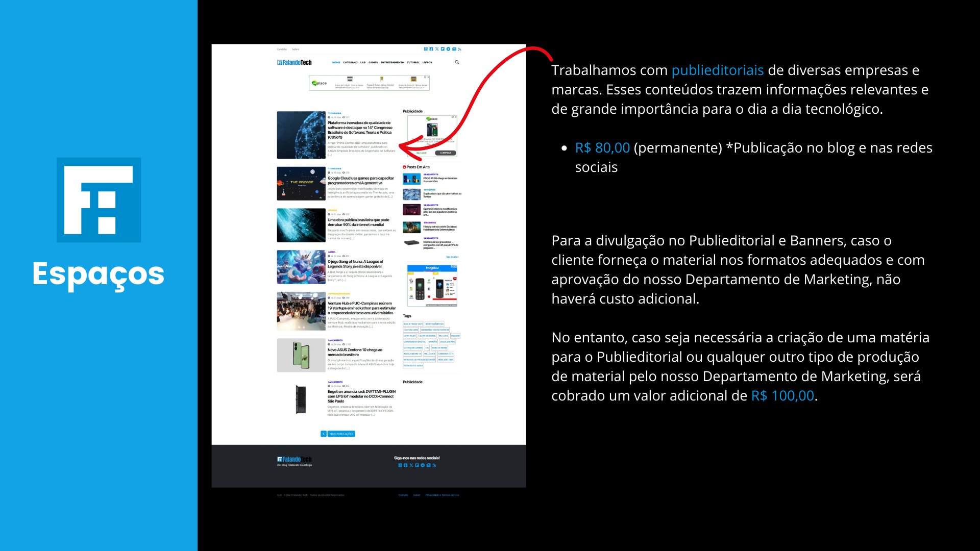
Task: Open the Engetron anuncia rack article title
Action: click(361, 396)
